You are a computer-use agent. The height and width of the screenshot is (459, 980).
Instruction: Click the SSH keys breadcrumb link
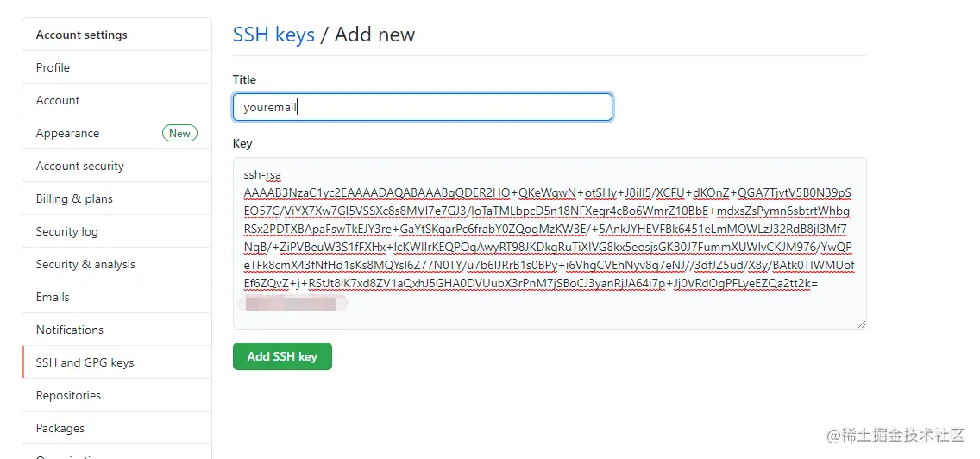click(x=273, y=35)
